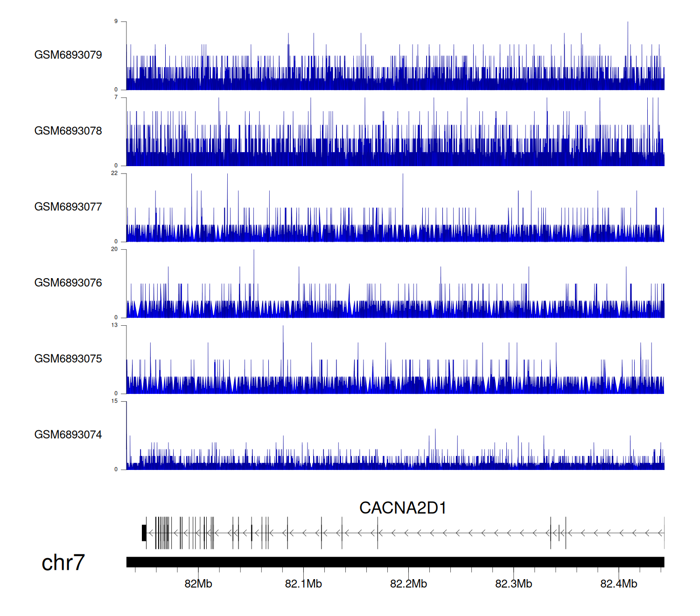Select the 82.3Mb coordinate label

pyautogui.click(x=513, y=584)
